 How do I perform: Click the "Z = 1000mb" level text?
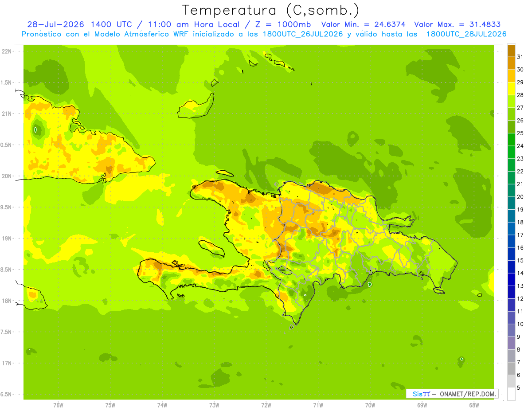click(284, 24)
